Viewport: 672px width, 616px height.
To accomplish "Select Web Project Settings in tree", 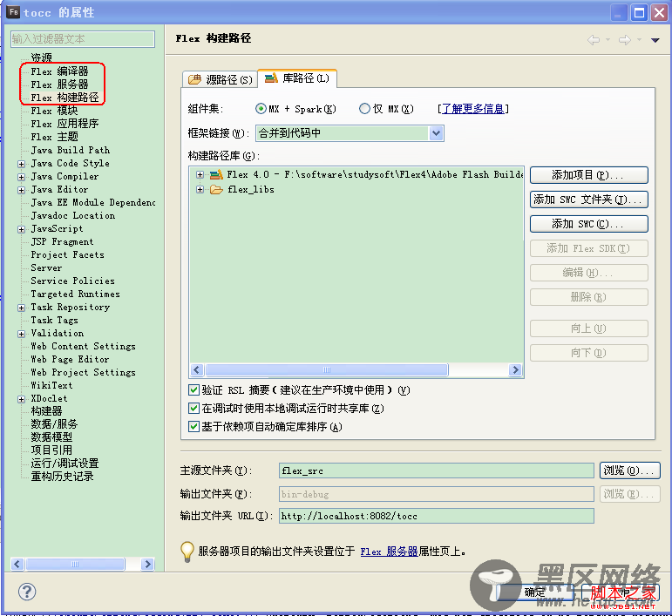I will click(83, 373).
